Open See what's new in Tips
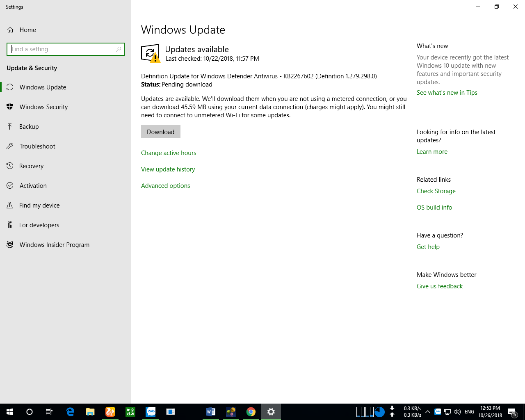This screenshot has height=420, width=525. coord(447,93)
